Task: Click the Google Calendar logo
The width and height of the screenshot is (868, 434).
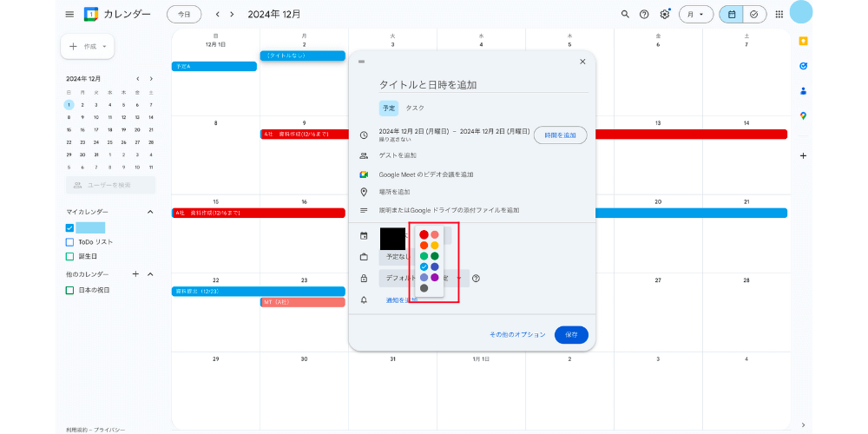Action: (91, 15)
